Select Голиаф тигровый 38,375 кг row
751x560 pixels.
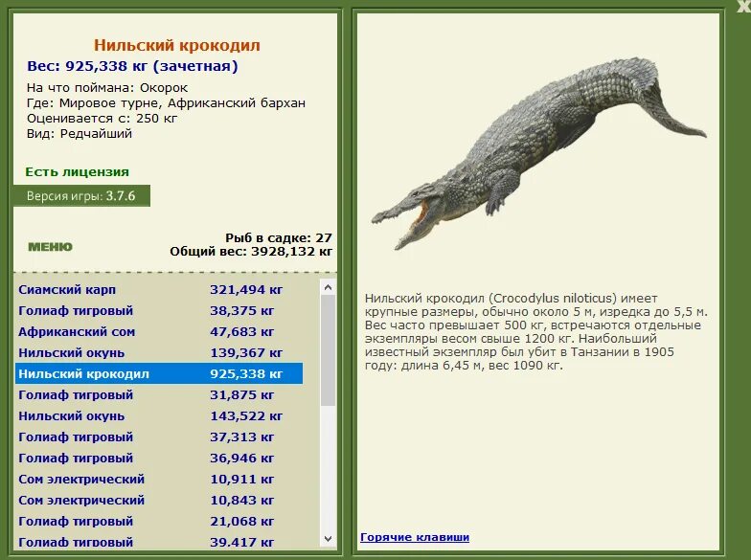click(x=159, y=310)
